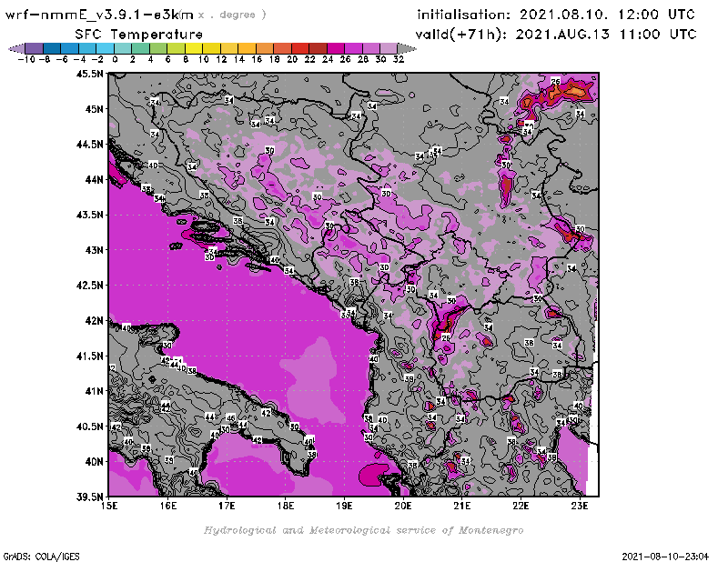The width and height of the screenshot is (728, 562).
Task: Click the 22E longitude axis label
Action: (521, 506)
